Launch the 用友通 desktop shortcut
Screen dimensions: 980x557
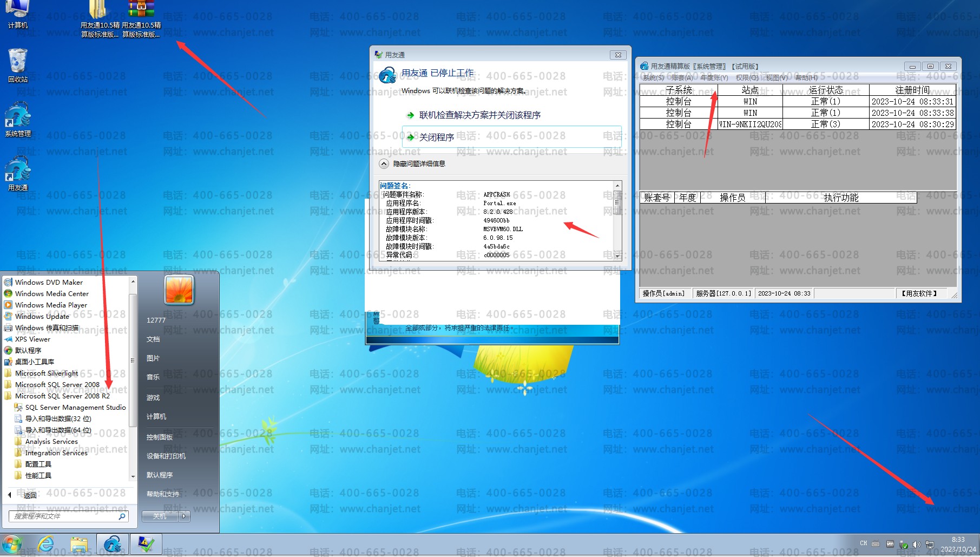point(18,173)
